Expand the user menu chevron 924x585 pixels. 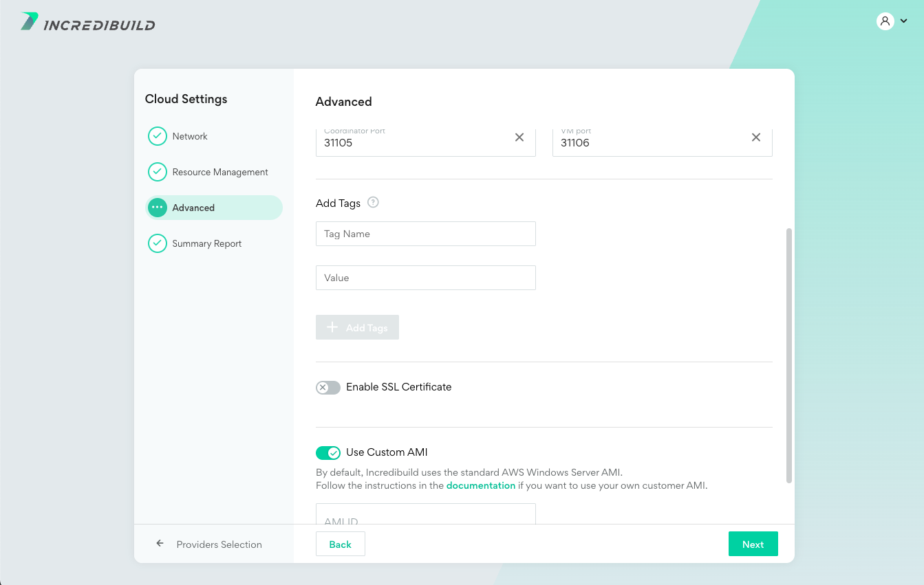point(904,21)
